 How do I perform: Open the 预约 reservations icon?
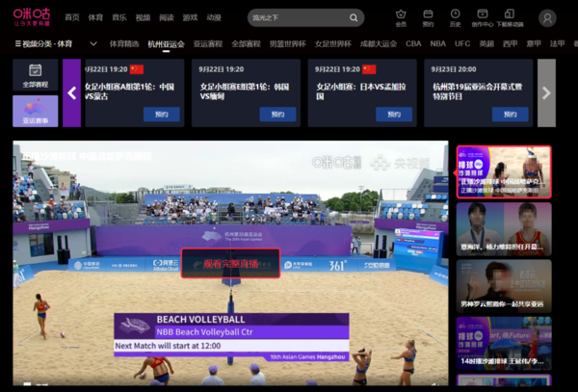[428, 18]
